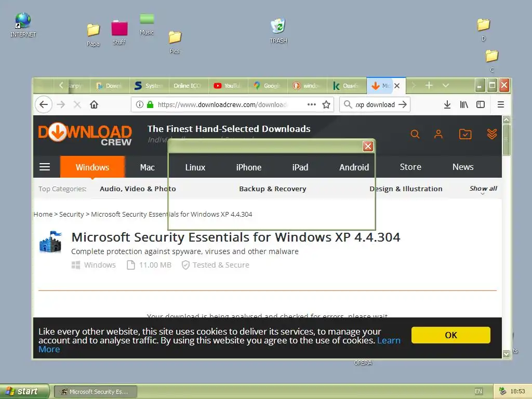The image size is (532, 399).
Task: Click the orange search icon on Download Crew
Action: coord(415,134)
